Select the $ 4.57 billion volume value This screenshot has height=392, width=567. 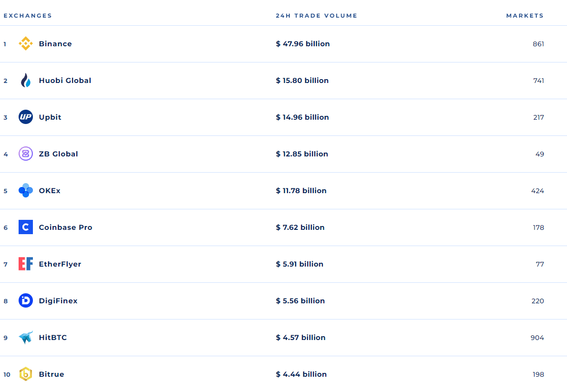pyautogui.click(x=300, y=337)
